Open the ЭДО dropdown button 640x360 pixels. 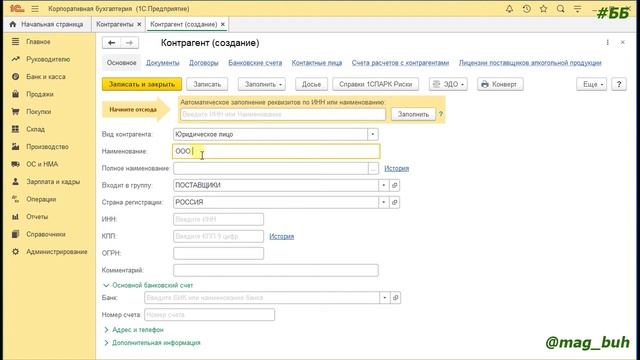(448, 84)
